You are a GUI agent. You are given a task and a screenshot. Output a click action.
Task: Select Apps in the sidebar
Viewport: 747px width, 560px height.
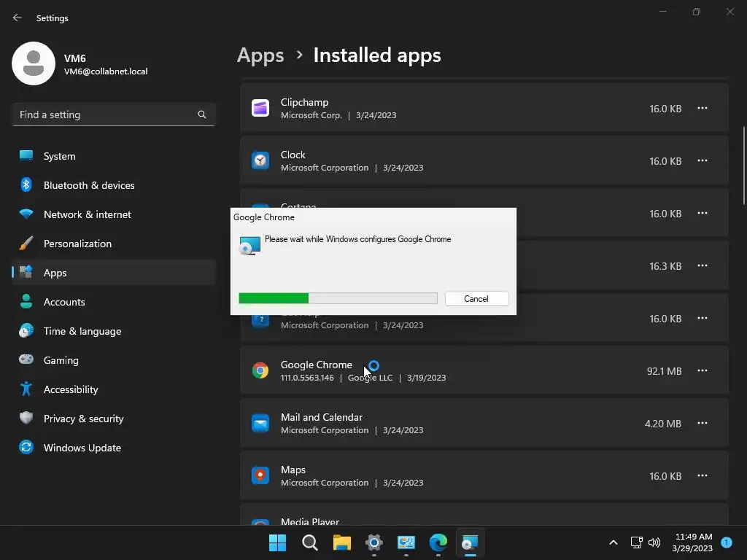113,273
